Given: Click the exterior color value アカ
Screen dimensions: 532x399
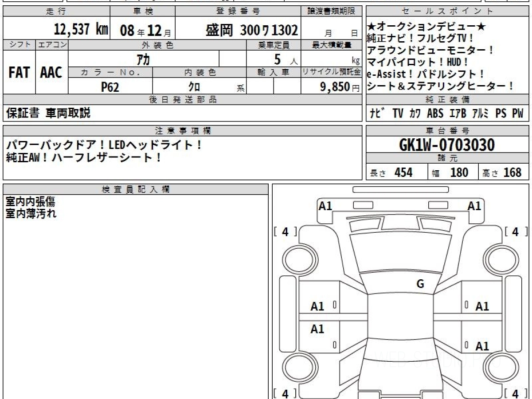Looking at the screenshot, I should 143,59.
